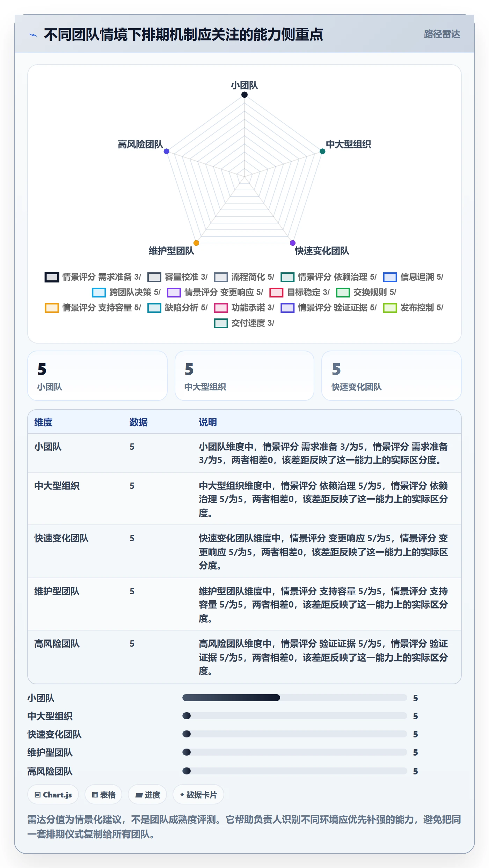Click the 高风险团队 blue radar point
489x868 pixels.
point(167,151)
